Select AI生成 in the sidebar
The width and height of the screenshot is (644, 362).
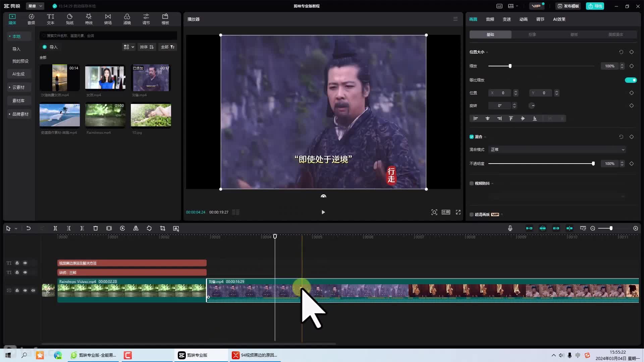pyautogui.click(x=18, y=74)
